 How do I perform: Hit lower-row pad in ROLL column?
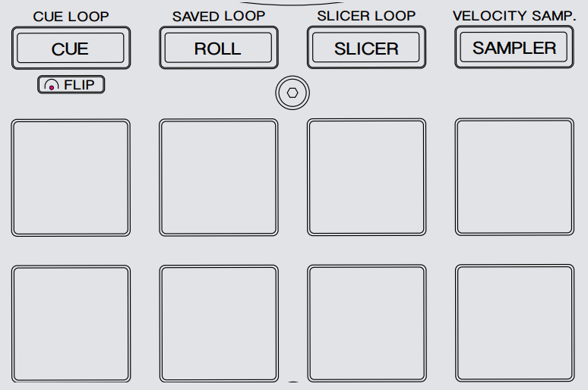(x=219, y=324)
